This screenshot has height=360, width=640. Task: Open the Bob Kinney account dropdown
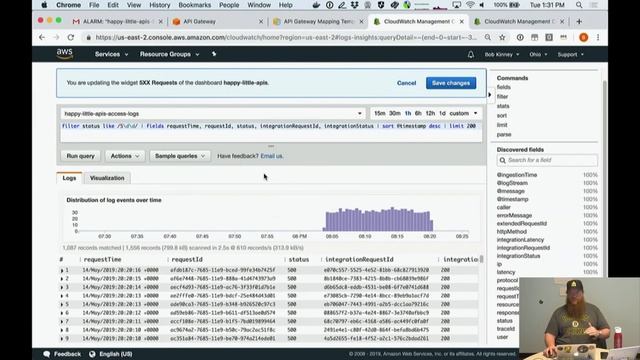point(502,54)
